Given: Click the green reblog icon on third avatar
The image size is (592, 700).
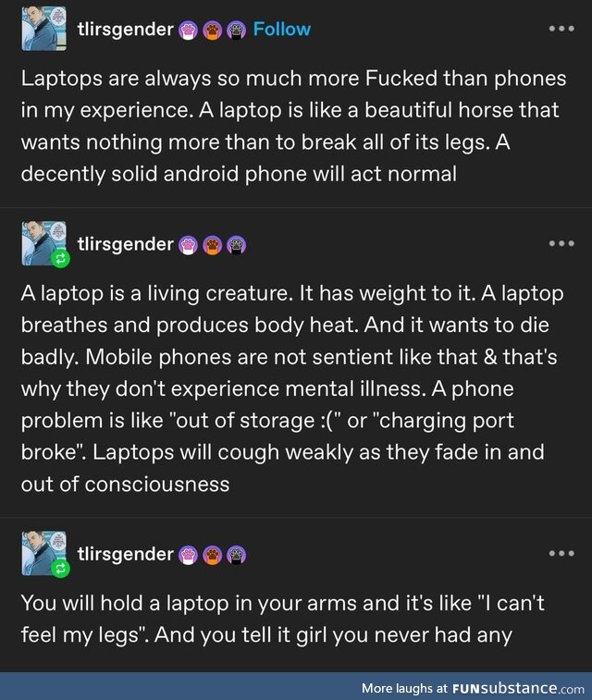Looking at the screenshot, I should 60,569.
